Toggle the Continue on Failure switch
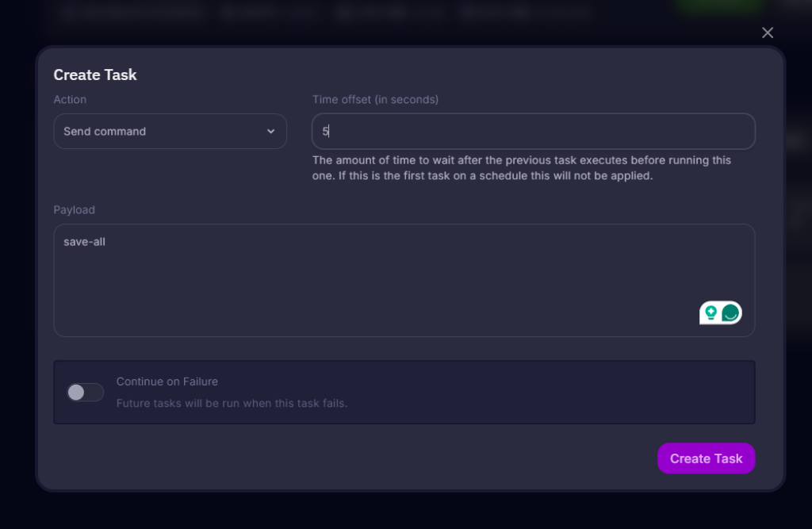The width and height of the screenshot is (812, 529). click(x=86, y=393)
